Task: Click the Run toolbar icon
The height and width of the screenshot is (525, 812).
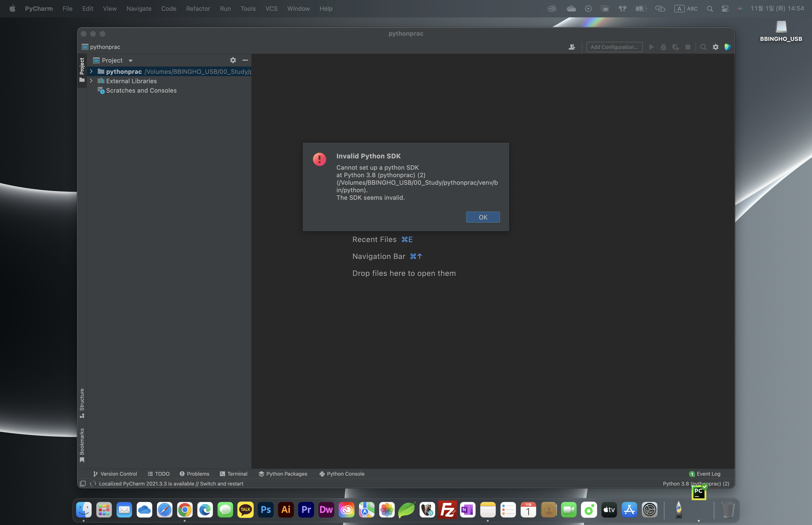Action: [x=651, y=47]
